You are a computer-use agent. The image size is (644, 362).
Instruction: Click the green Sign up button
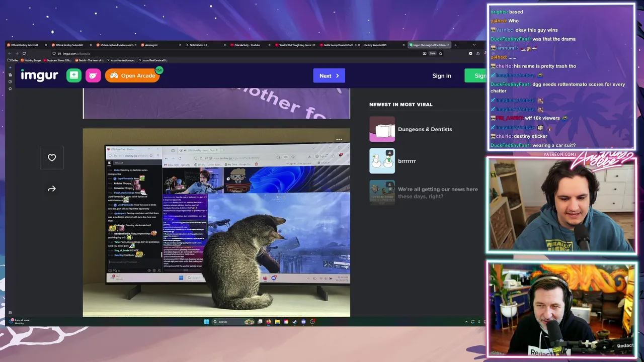pyautogui.click(x=475, y=75)
